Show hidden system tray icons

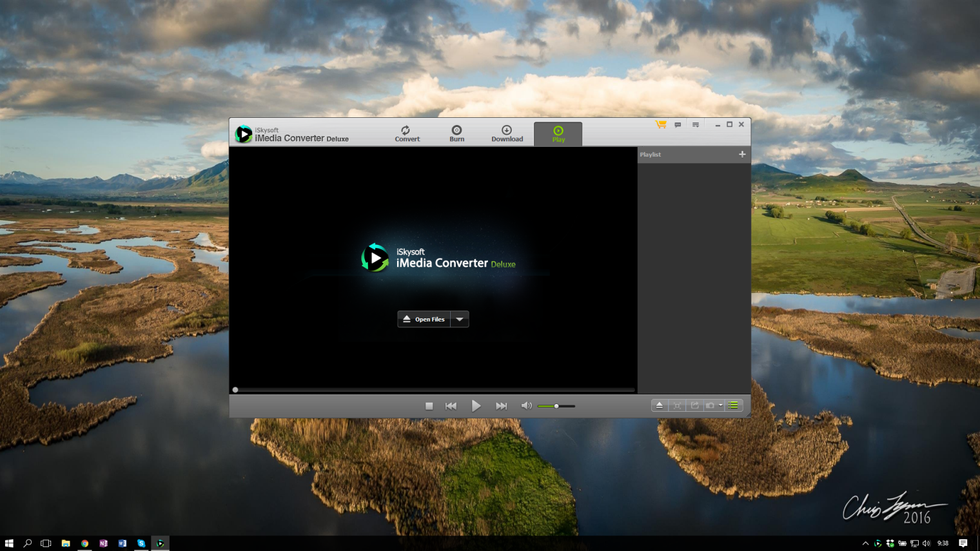(865, 543)
